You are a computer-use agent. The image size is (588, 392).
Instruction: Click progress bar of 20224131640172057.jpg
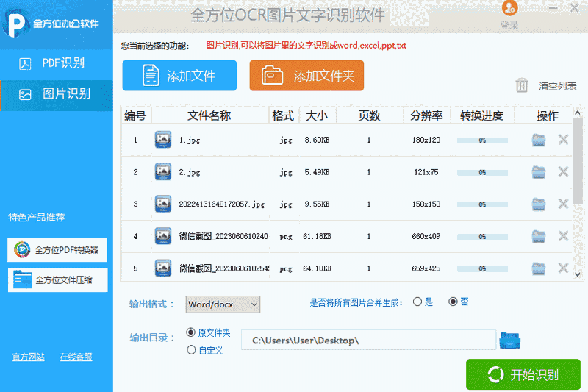coord(482,204)
